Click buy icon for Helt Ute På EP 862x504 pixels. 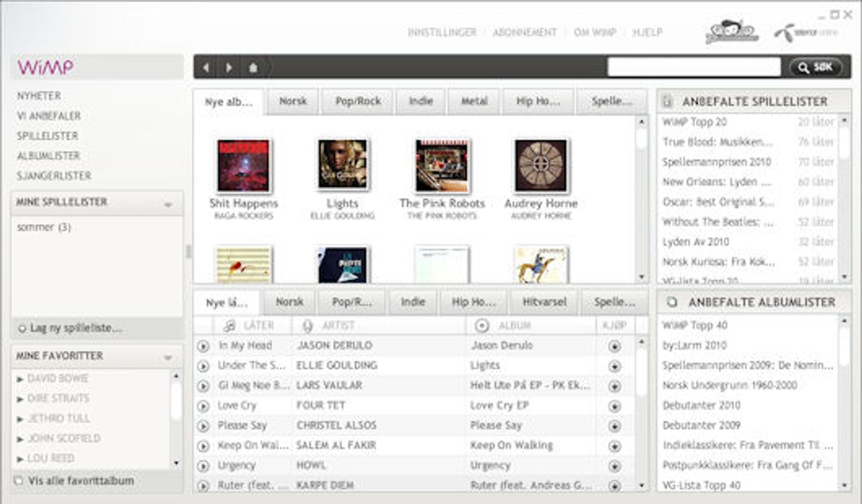[615, 386]
